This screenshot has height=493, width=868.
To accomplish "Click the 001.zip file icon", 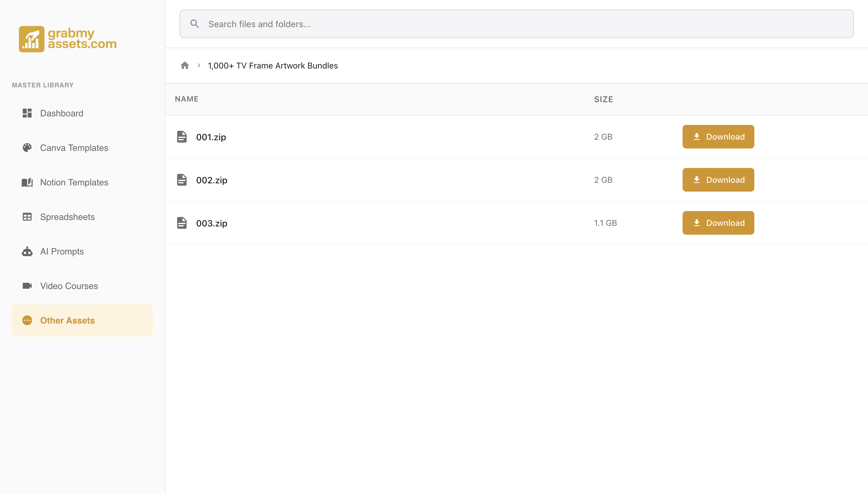I will point(182,137).
